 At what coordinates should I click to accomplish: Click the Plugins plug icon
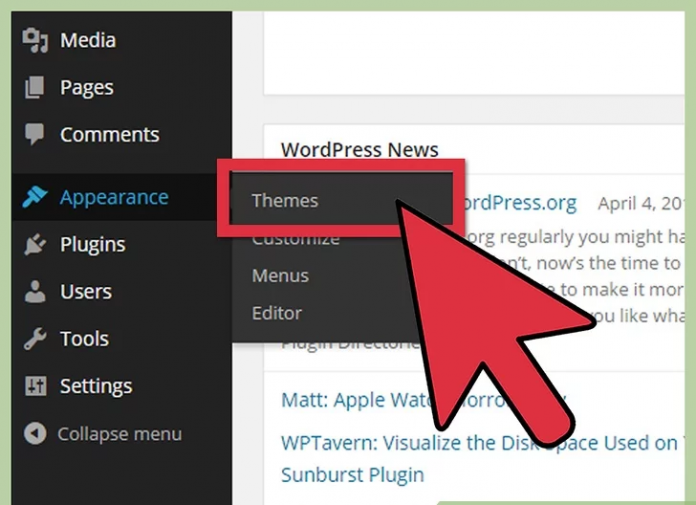coord(35,245)
